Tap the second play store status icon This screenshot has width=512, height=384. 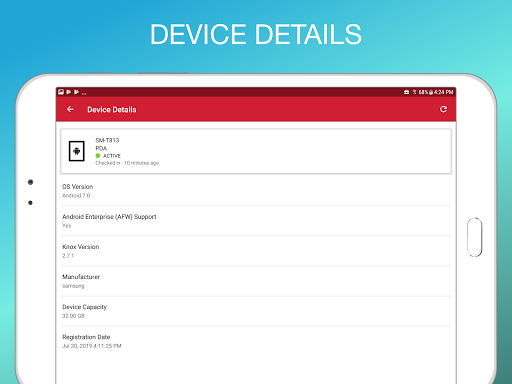click(77, 92)
